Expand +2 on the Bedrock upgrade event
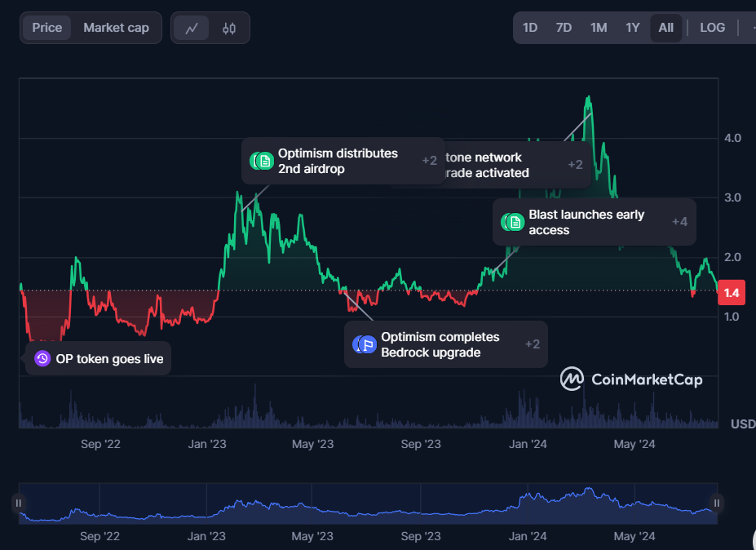 point(533,344)
